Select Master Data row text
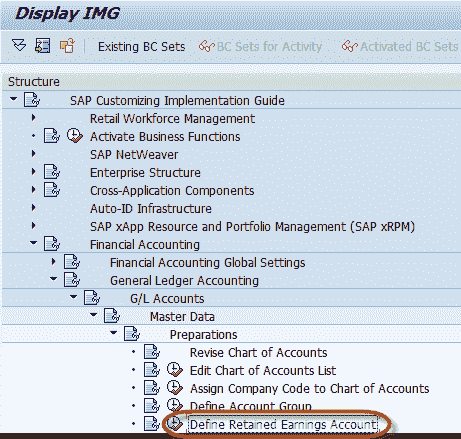The width and height of the screenshot is (461, 439). pos(182,316)
